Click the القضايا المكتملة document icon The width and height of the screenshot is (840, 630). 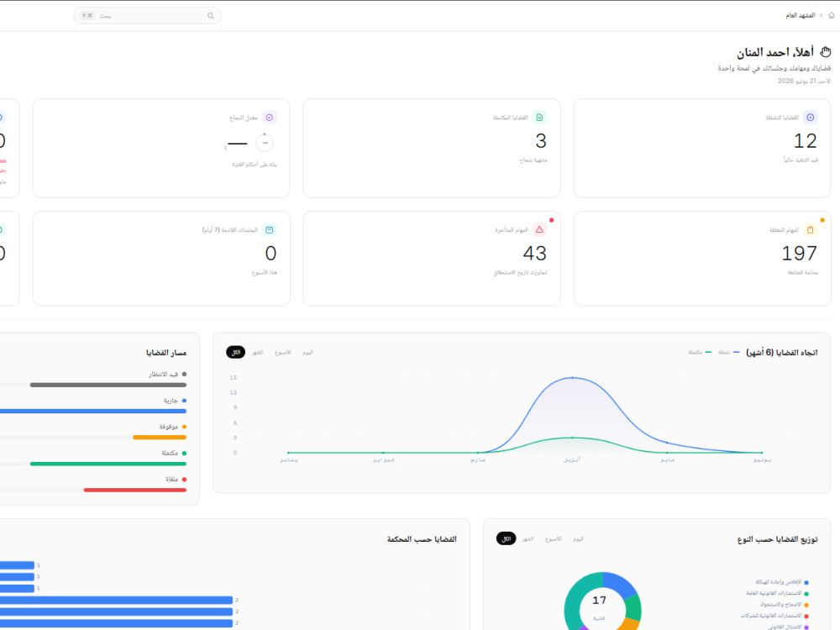(x=539, y=118)
